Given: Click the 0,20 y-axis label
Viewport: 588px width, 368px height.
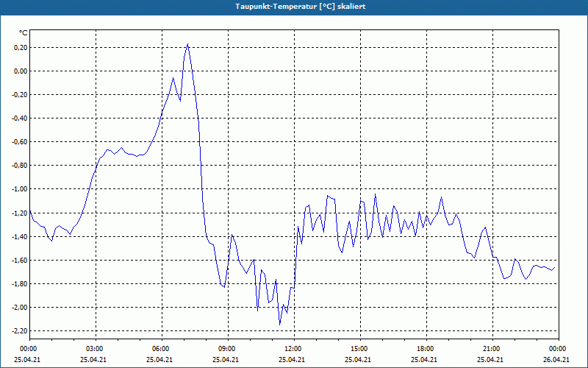Looking at the screenshot, I should pyautogui.click(x=21, y=47).
